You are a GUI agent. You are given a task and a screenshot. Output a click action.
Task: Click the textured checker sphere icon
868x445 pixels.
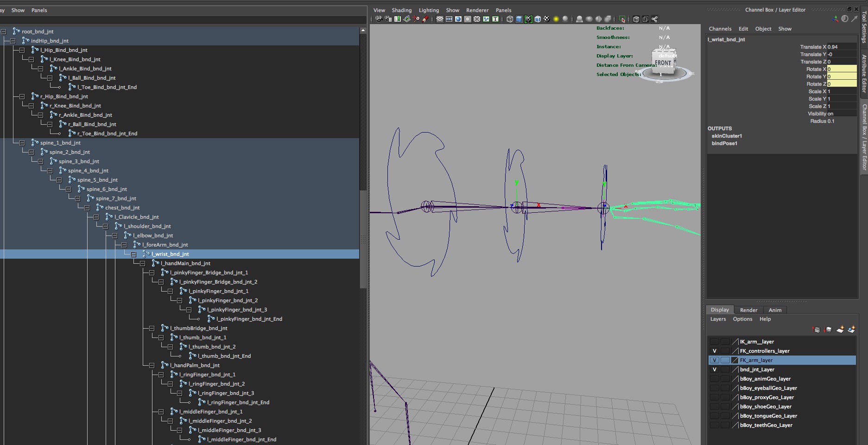547,19
